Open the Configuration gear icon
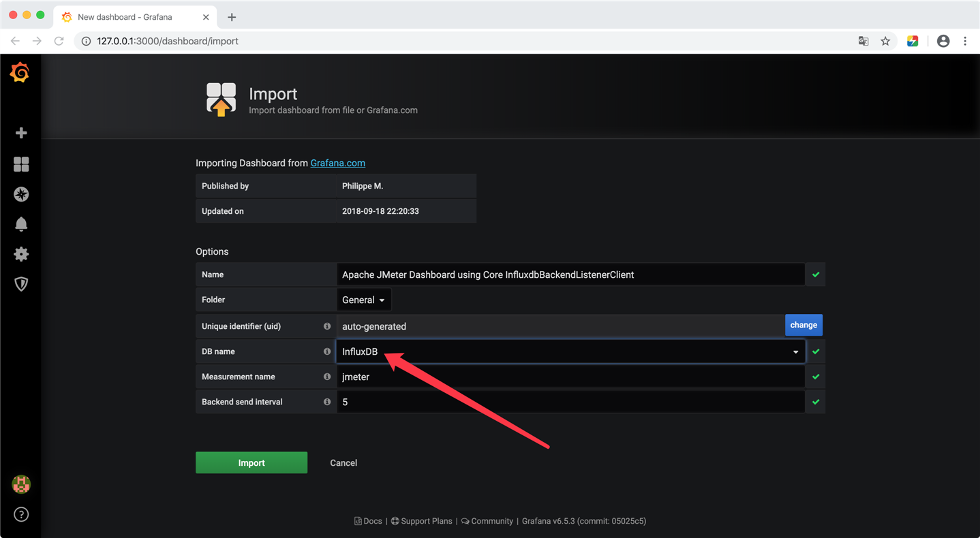Viewport: 980px width, 538px height. tap(21, 254)
